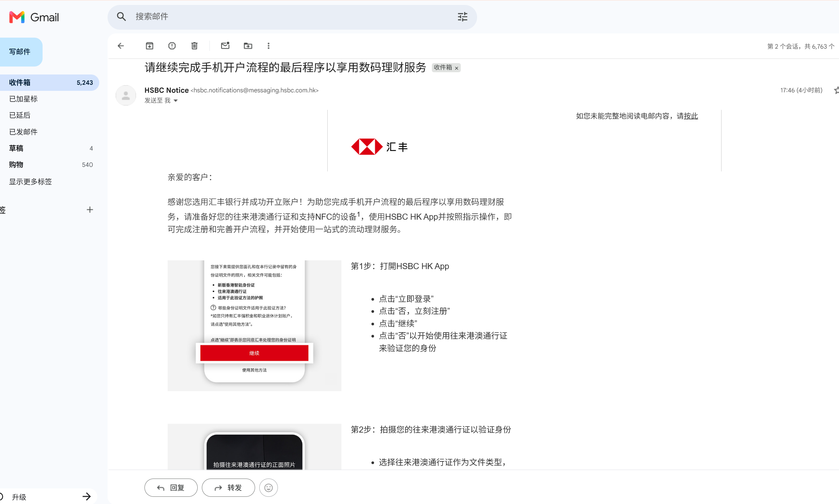Click the conversation count 第 2 个会话

click(801, 46)
